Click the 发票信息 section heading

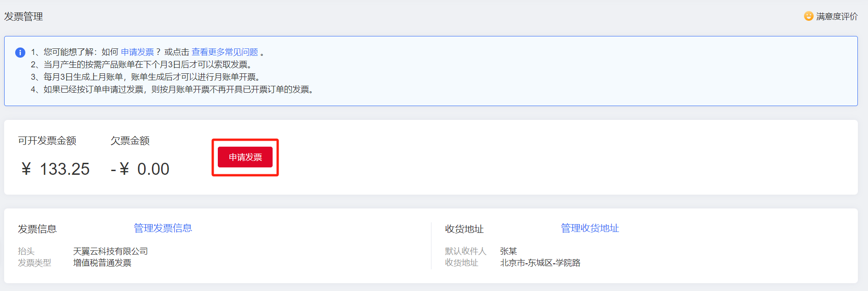click(37, 229)
